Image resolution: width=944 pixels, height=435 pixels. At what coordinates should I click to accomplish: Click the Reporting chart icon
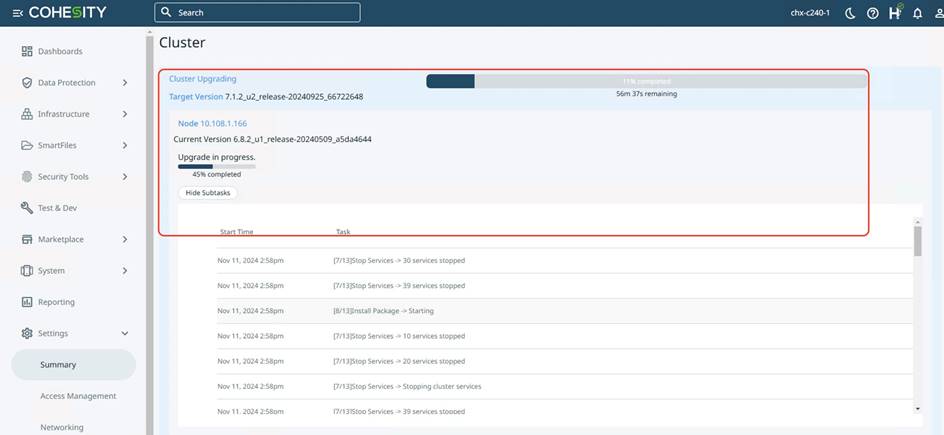point(27,302)
